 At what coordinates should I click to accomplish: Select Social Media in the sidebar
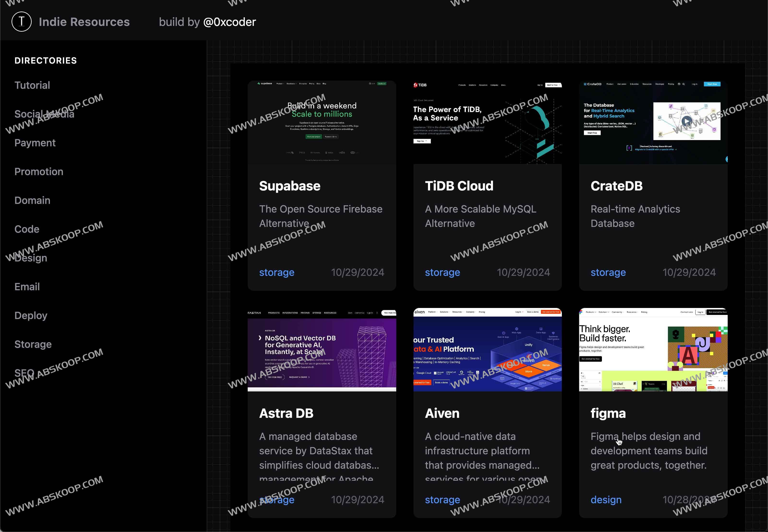[44, 114]
